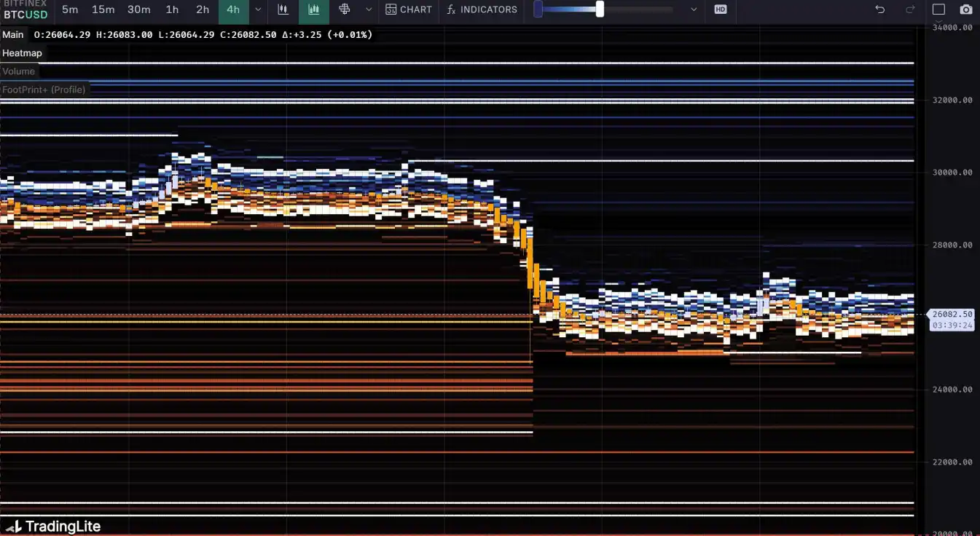Click the highlighted footprint chart style icon
Image resolution: width=980 pixels, height=536 pixels.
[314, 9]
